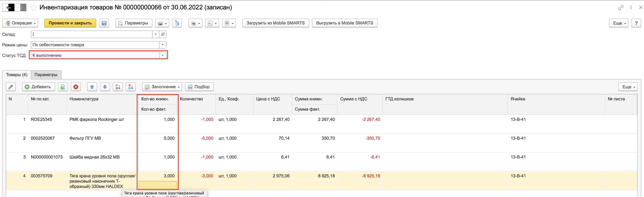This screenshot has height=197, width=644.
Task: Expand the Склад dropdown arrow
Action: point(156,34)
